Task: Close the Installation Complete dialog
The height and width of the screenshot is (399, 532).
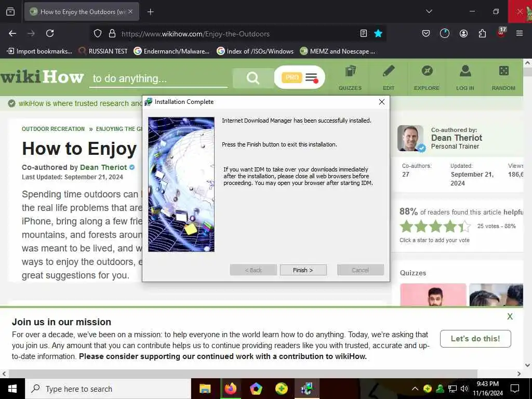Action: [382, 102]
